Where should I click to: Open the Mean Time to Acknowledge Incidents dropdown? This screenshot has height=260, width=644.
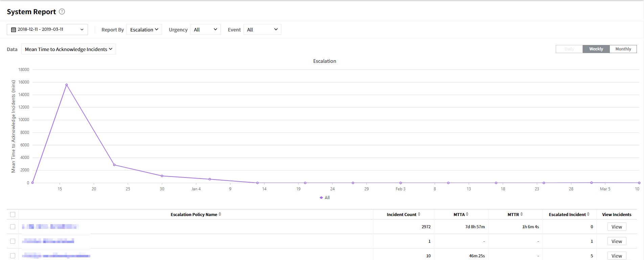[68, 49]
